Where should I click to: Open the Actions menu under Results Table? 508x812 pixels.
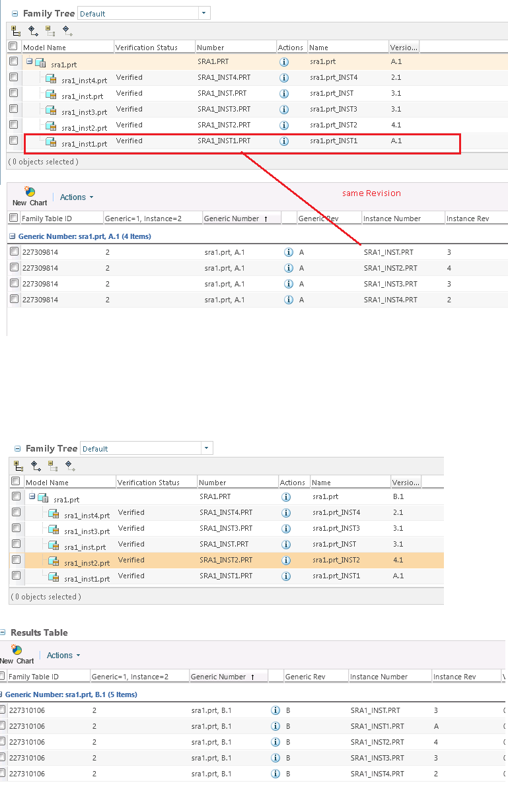tap(63, 655)
